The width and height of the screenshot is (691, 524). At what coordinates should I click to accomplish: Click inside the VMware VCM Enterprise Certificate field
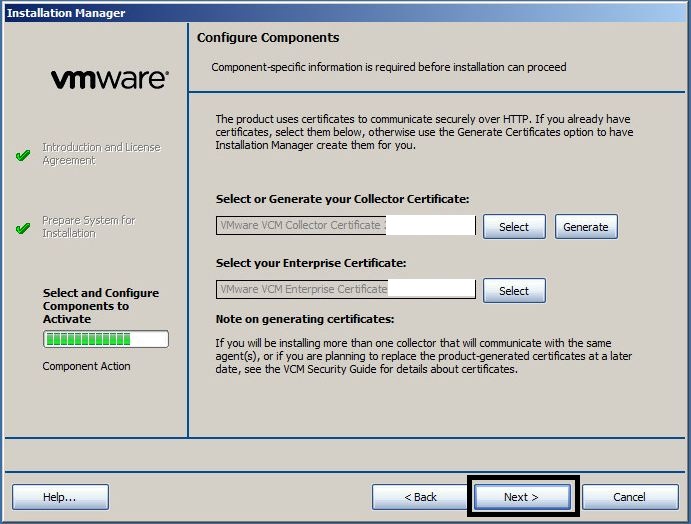tap(345, 290)
